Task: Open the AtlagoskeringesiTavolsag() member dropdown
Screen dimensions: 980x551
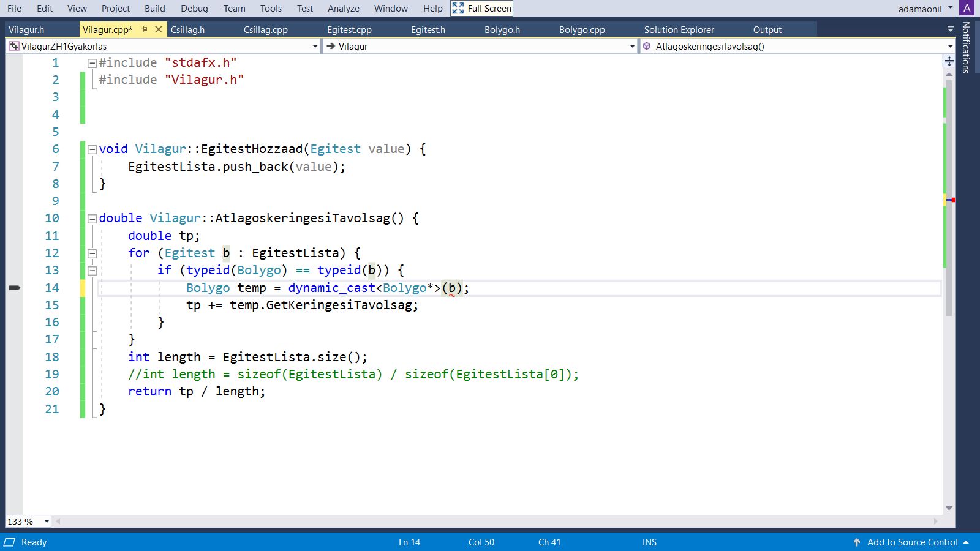Action: point(950,47)
